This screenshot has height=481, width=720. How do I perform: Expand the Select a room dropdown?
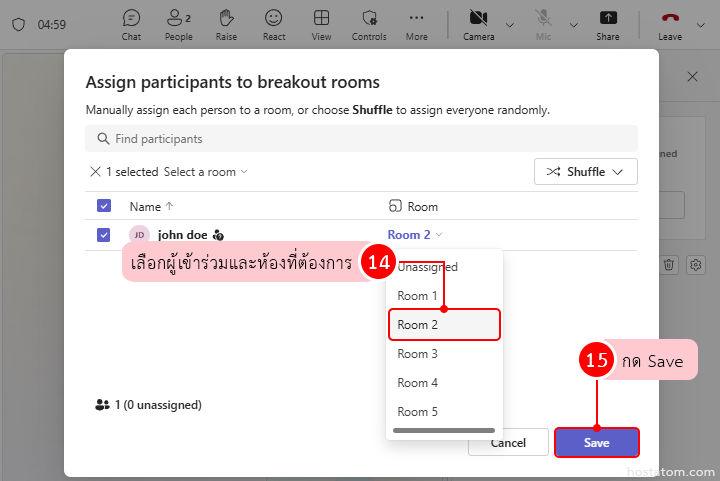[205, 172]
